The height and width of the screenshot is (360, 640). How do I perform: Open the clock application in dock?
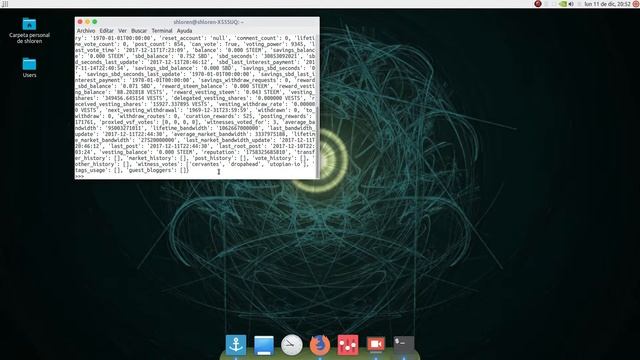[x=292, y=345]
